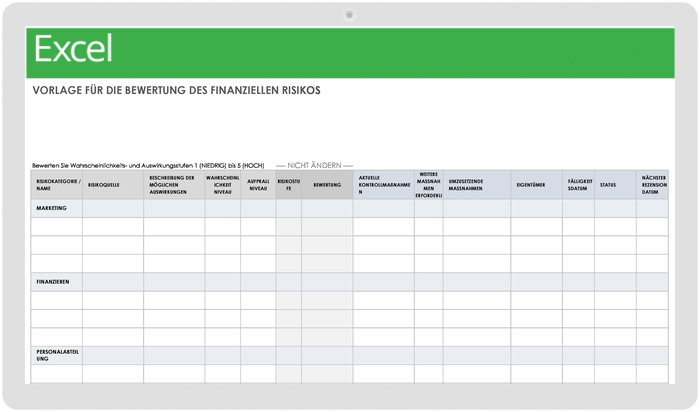Click the 'Nächster Rezension Datum' header

pyautogui.click(x=652, y=185)
